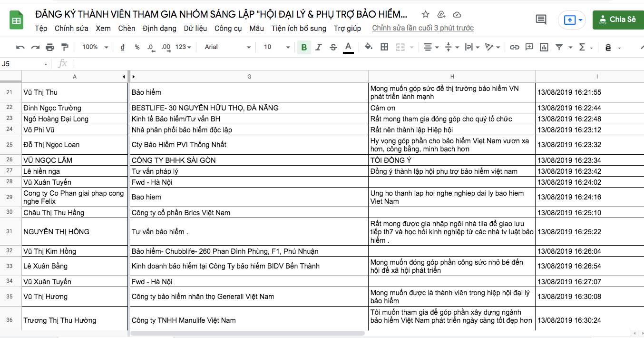Pick a text color with the A icon
This screenshot has height=338, width=644.
(349, 47)
